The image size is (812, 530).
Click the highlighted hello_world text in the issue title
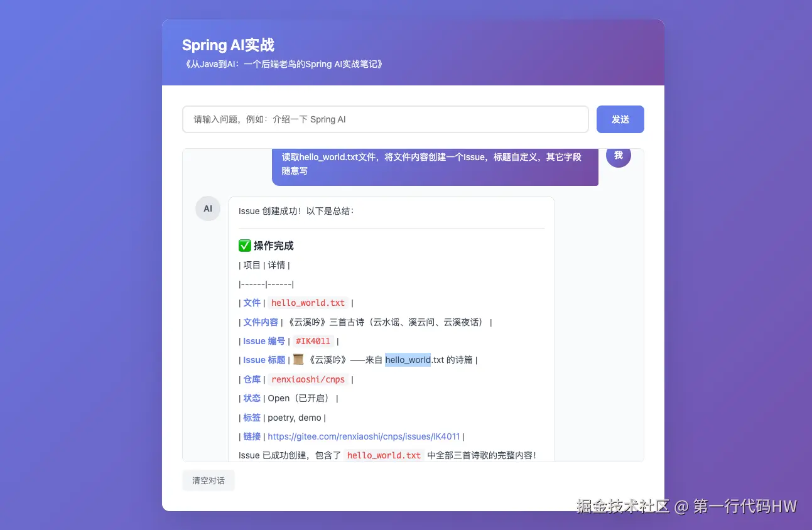pos(408,360)
